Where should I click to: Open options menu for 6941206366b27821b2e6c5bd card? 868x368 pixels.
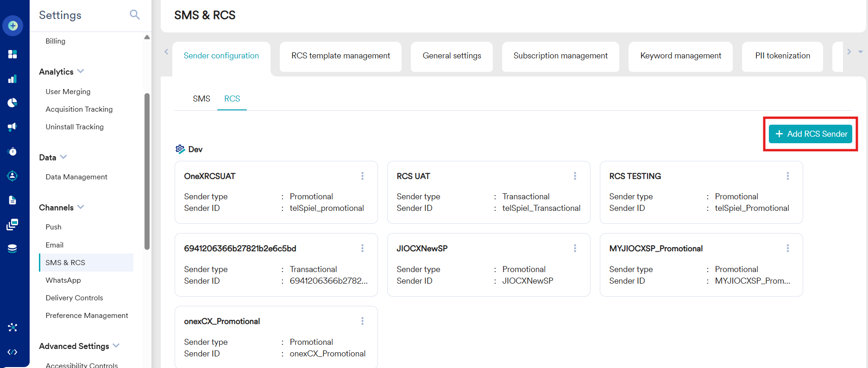click(x=362, y=248)
